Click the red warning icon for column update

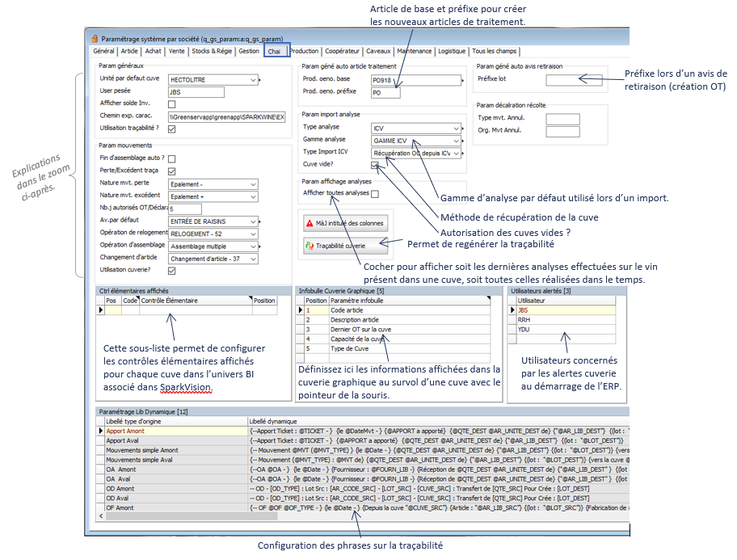[310, 223]
